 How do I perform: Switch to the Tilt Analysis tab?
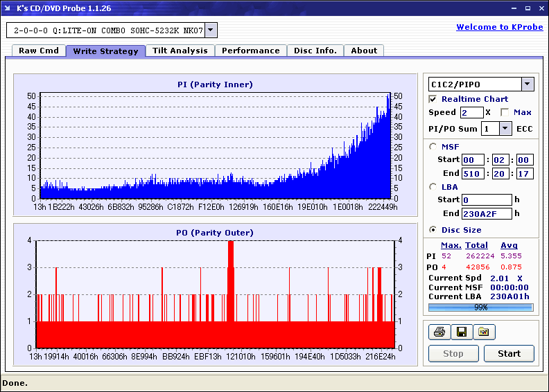point(180,51)
